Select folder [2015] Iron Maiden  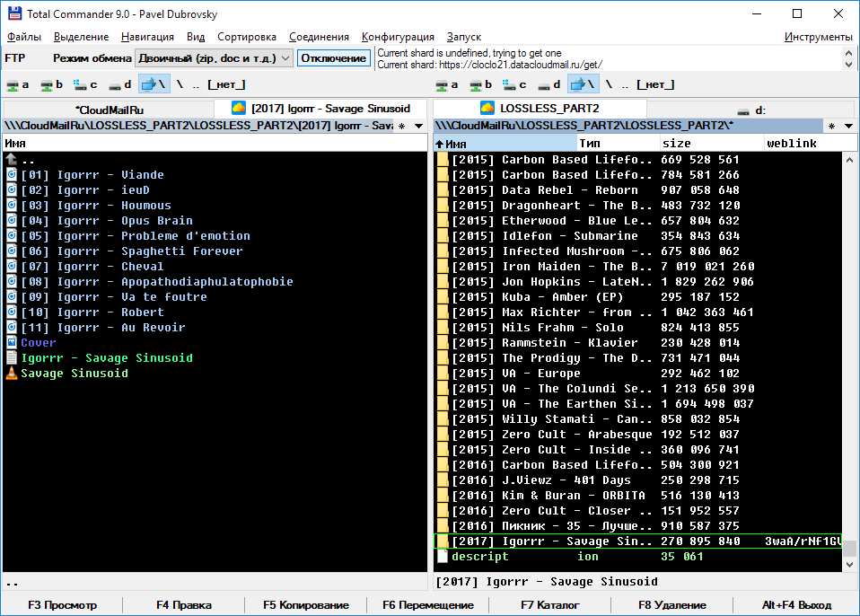coord(638,266)
